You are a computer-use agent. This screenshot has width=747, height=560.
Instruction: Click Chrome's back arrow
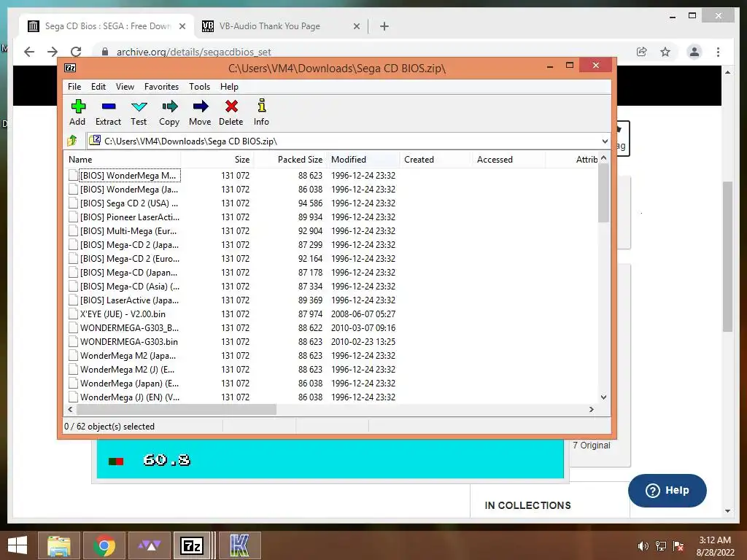pyautogui.click(x=29, y=52)
